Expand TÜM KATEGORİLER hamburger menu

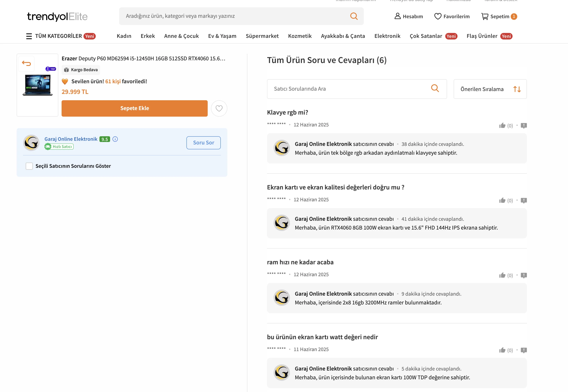pos(29,36)
